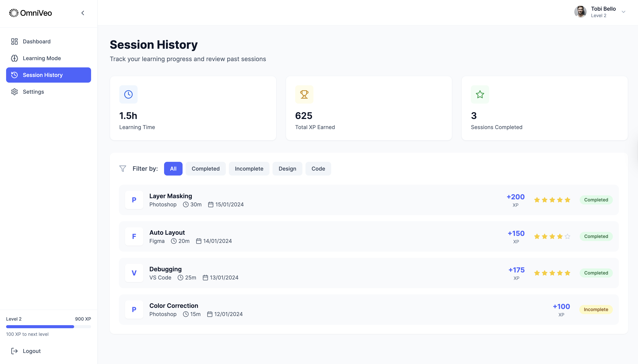Expand Tobi Bello profile dropdown chevron
This screenshot has width=638, height=364.
click(624, 12)
